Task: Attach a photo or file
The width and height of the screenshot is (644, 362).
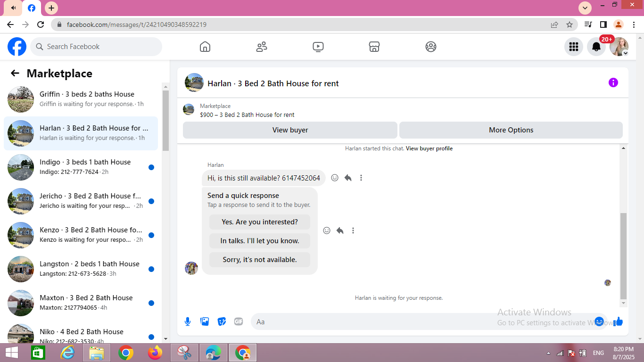Action: [x=205, y=321]
